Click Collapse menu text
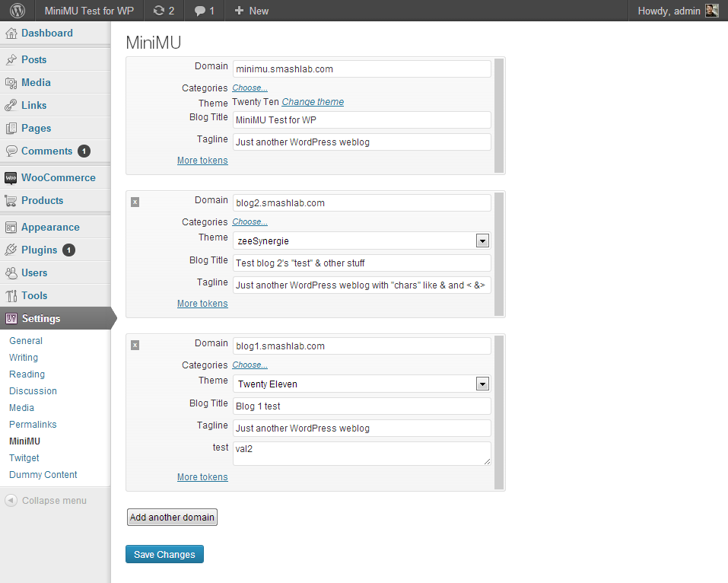728x583 pixels. coord(54,500)
